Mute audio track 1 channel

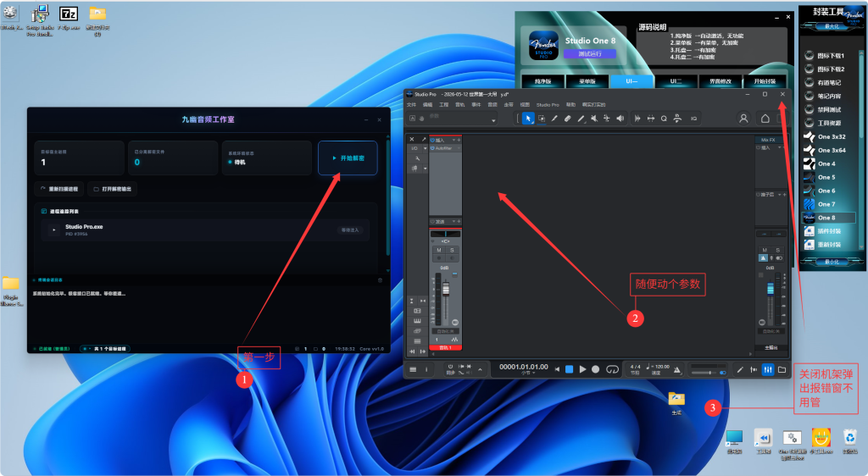pos(439,250)
